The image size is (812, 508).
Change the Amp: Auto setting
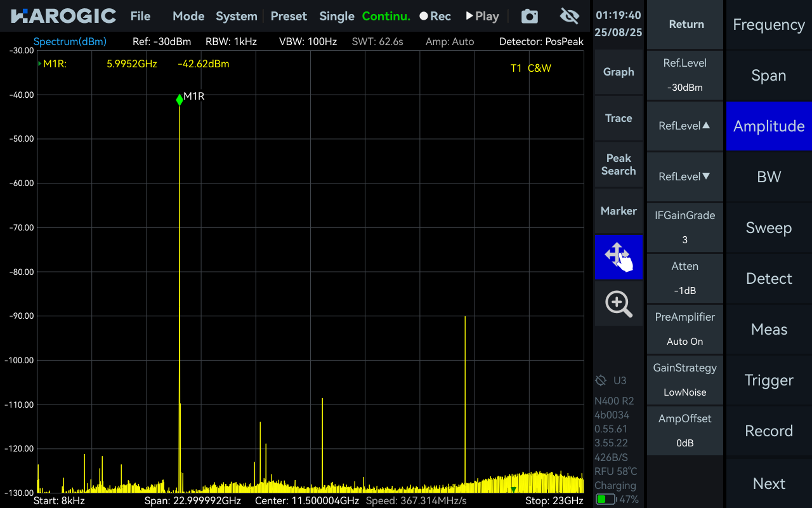(x=449, y=41)
